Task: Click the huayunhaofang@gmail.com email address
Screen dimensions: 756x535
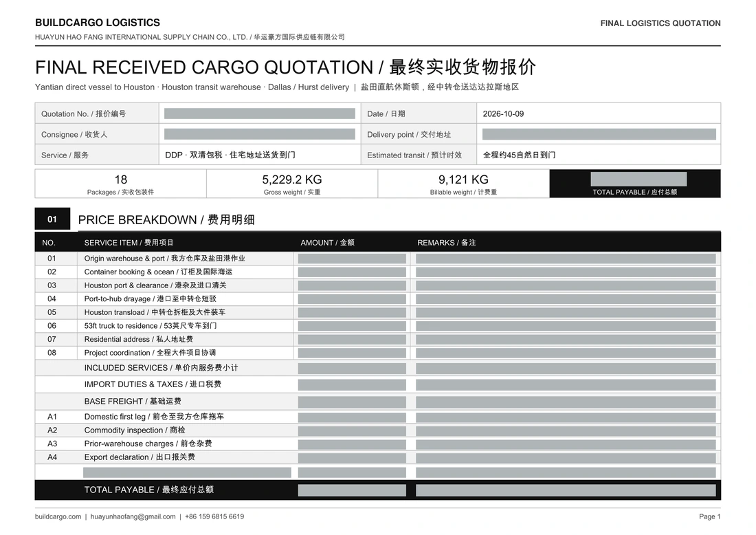Action: click(133, 516)
